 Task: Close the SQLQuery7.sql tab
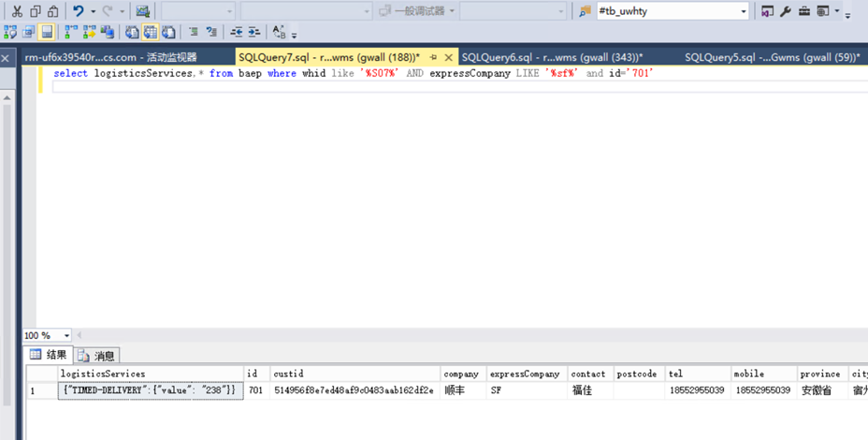tap(449, 57)
